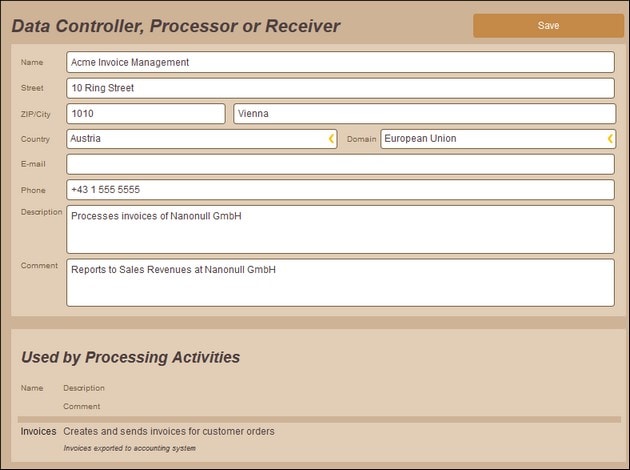Click the Save button
Screen dimensions: 630x470
[x=548, y=26]
